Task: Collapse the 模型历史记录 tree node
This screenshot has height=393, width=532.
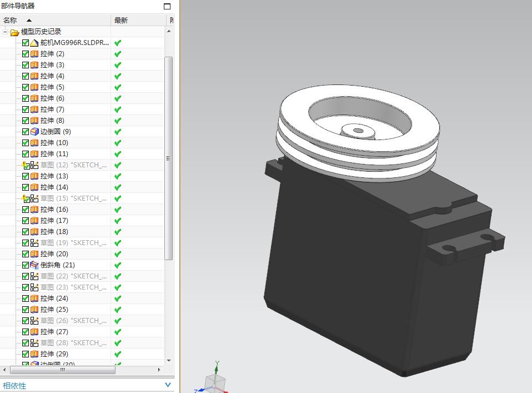Action: coord(5,32)
